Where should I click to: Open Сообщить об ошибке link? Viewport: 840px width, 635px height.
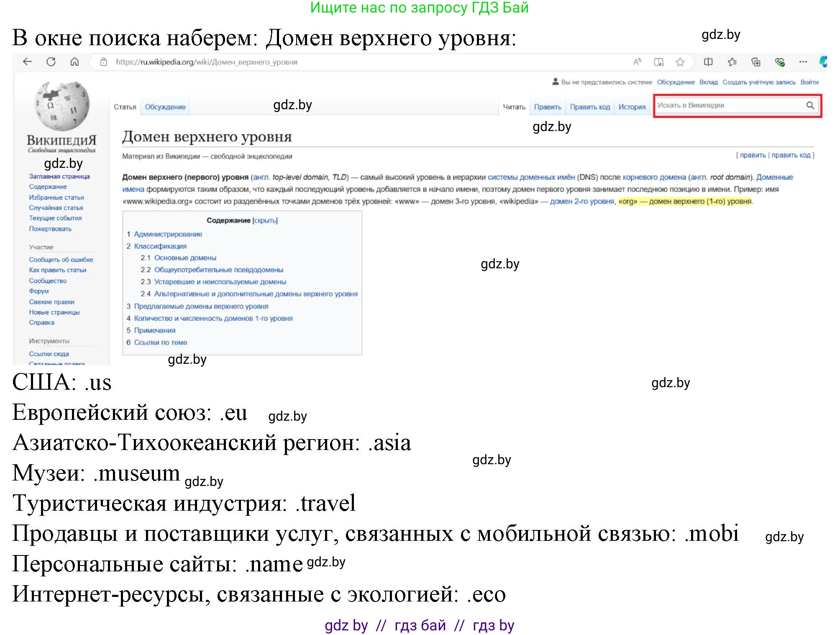[x=61, y=260]
